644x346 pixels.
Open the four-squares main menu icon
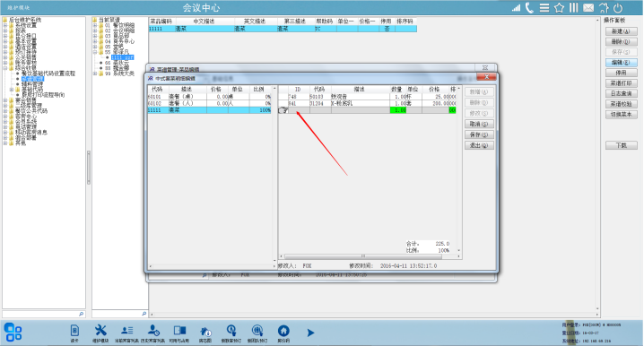(13, 332)
